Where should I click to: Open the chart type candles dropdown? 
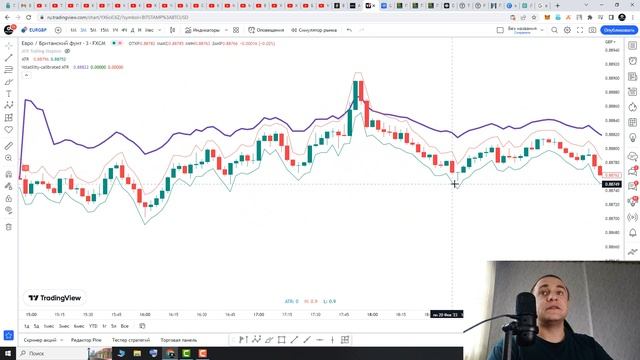point(173,30)
